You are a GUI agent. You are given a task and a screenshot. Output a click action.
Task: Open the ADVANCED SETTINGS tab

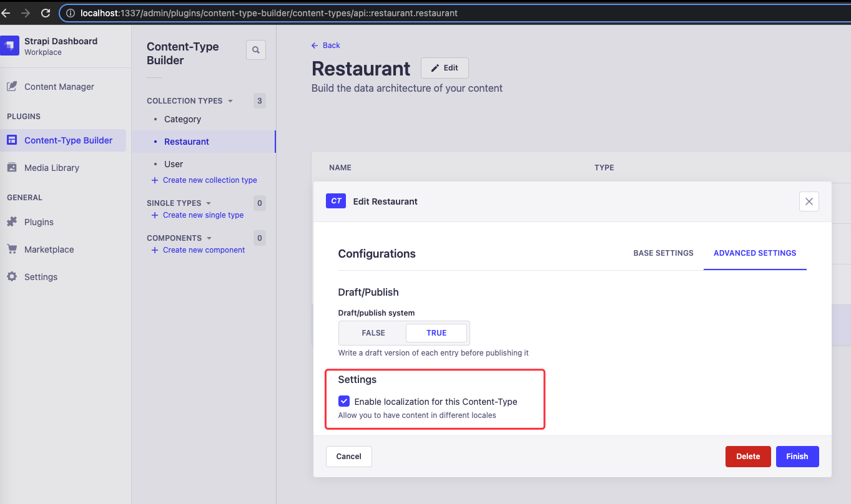click(x=755, y=253)
